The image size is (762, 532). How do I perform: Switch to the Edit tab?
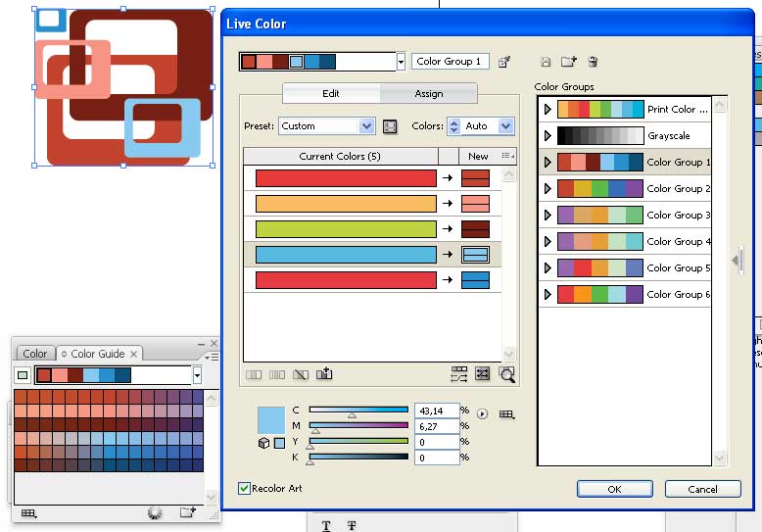[330, 94]
